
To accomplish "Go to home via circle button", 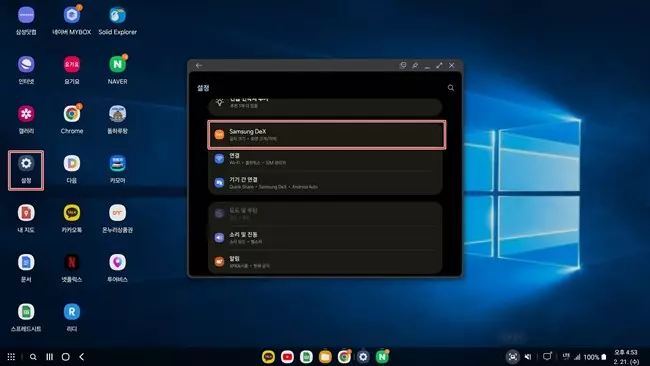I will [65, 356].
